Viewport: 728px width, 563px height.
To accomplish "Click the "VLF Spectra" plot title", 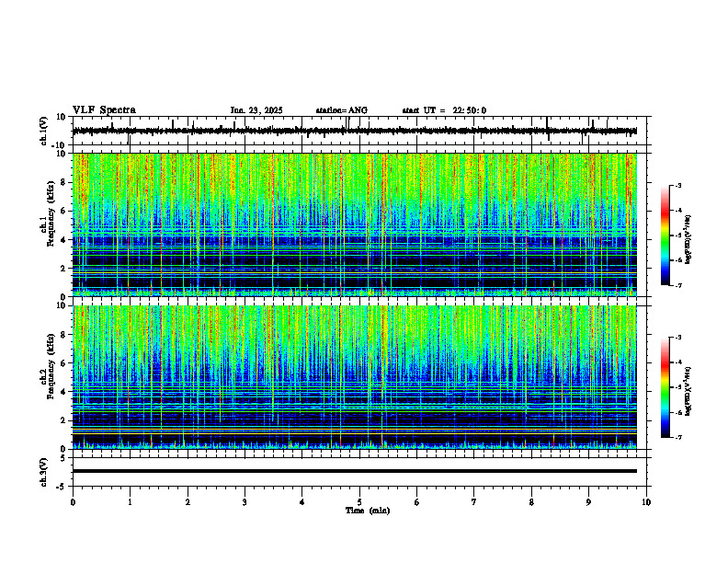I will click(x=104, y=110).
